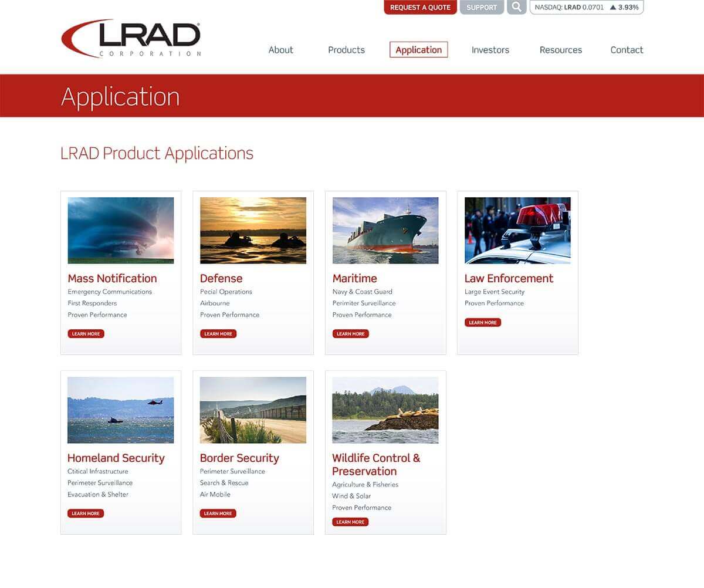Click the Wildlife Control & Preservation heading
The image size is (704, 588).
pyautogui.click(x=376, y=464)
